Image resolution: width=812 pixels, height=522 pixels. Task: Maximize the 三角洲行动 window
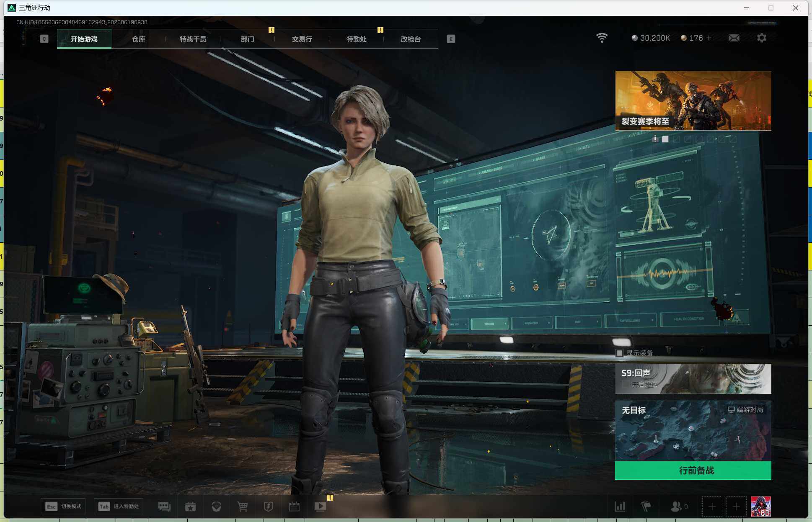click(x=771, y=8)
